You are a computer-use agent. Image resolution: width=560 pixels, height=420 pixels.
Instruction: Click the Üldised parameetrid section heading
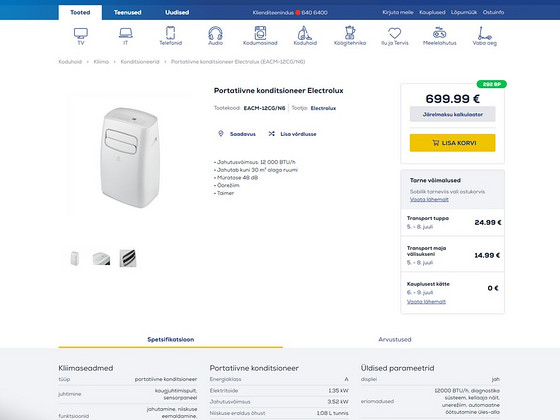click(398, 368)
